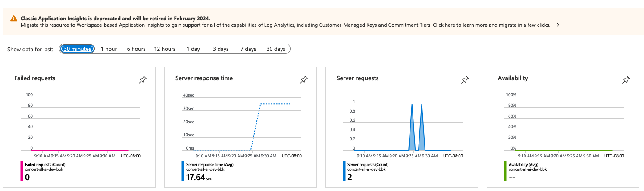This screenshot has width=644, height=191.
Task: Select the 3 days range option
Action: (221, 49)
